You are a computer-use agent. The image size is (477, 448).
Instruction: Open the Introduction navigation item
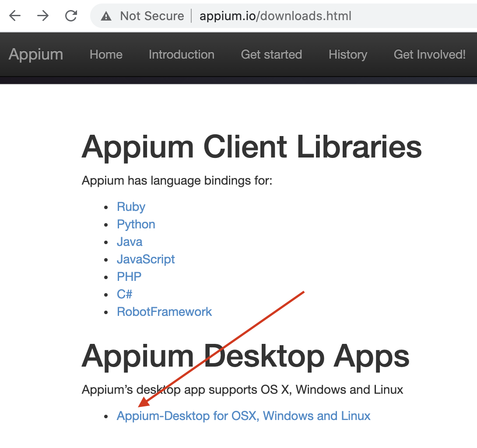tap(182, 54)
